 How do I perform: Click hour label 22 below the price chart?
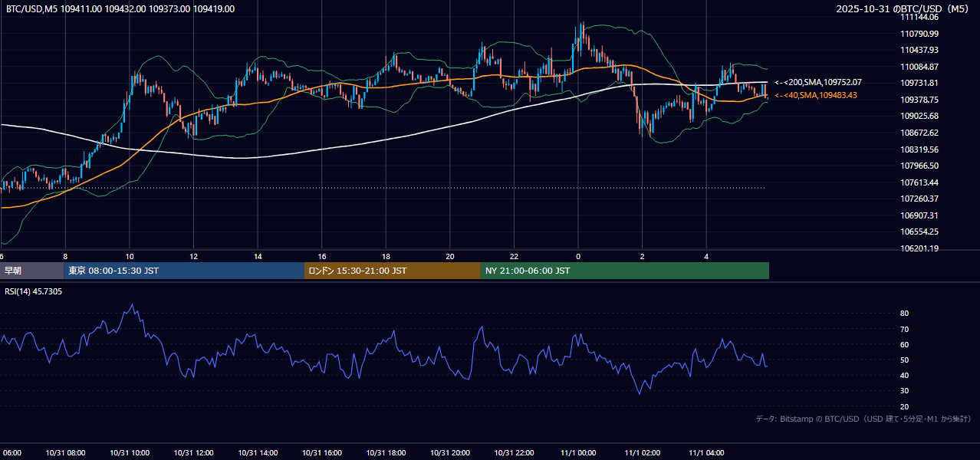514,256
